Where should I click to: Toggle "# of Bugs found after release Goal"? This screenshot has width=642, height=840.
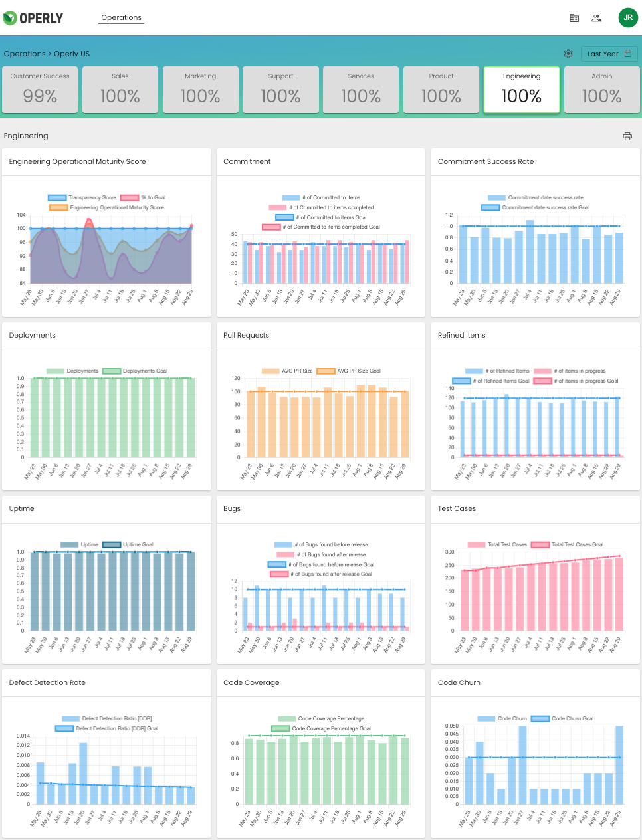321,574
